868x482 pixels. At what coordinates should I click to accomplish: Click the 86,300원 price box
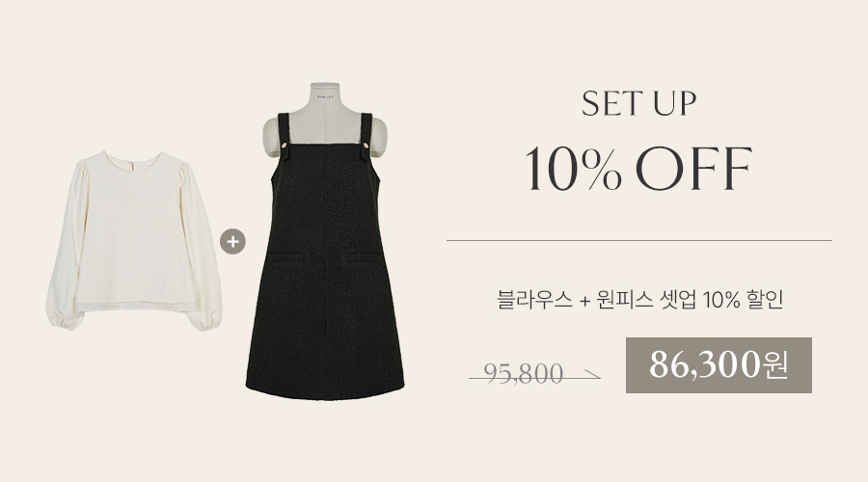719,365
